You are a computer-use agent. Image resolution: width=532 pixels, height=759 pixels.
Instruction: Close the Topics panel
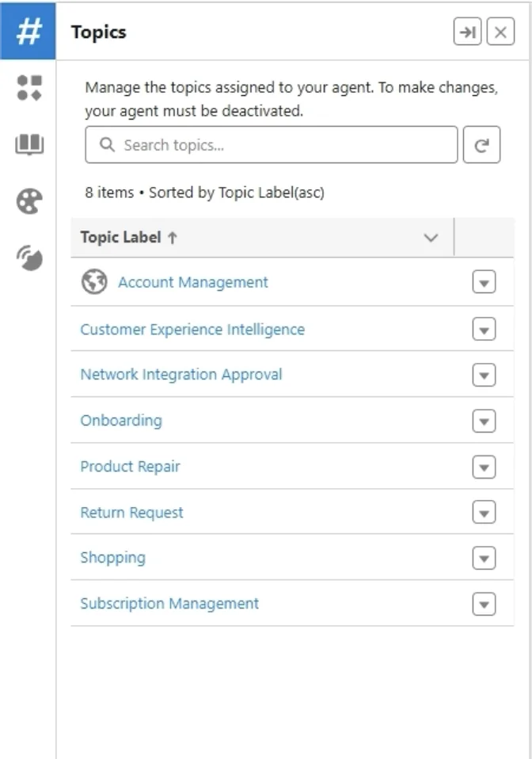coord(500,32)
